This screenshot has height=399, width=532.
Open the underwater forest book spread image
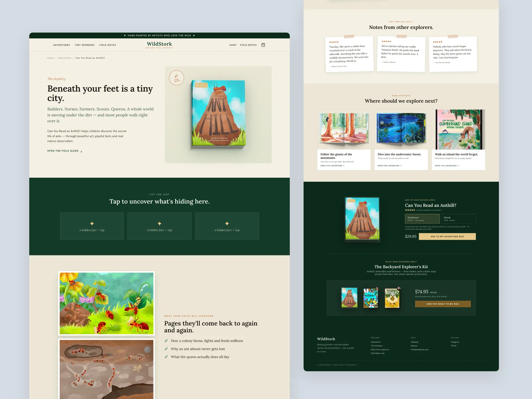tap(401, 129)
